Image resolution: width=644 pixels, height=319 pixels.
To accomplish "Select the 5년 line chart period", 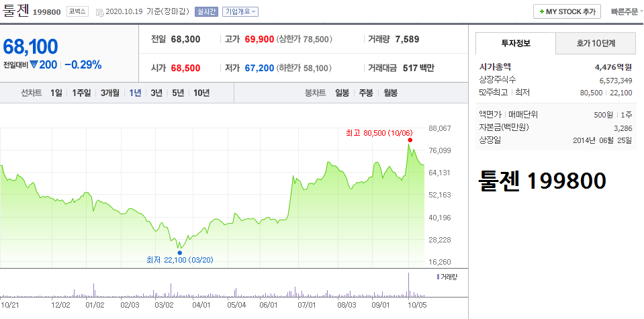I will click(x=178, y=93).
